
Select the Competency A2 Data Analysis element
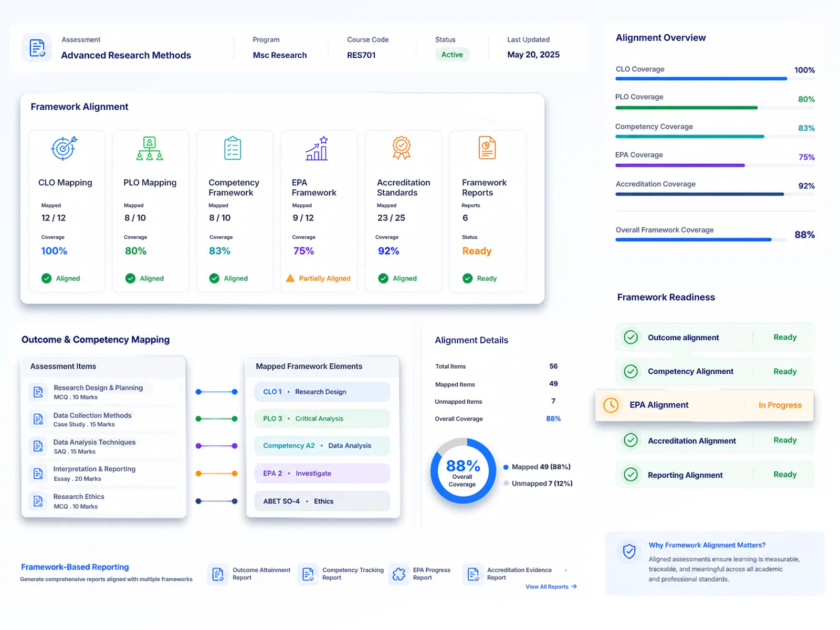(322, 446)
